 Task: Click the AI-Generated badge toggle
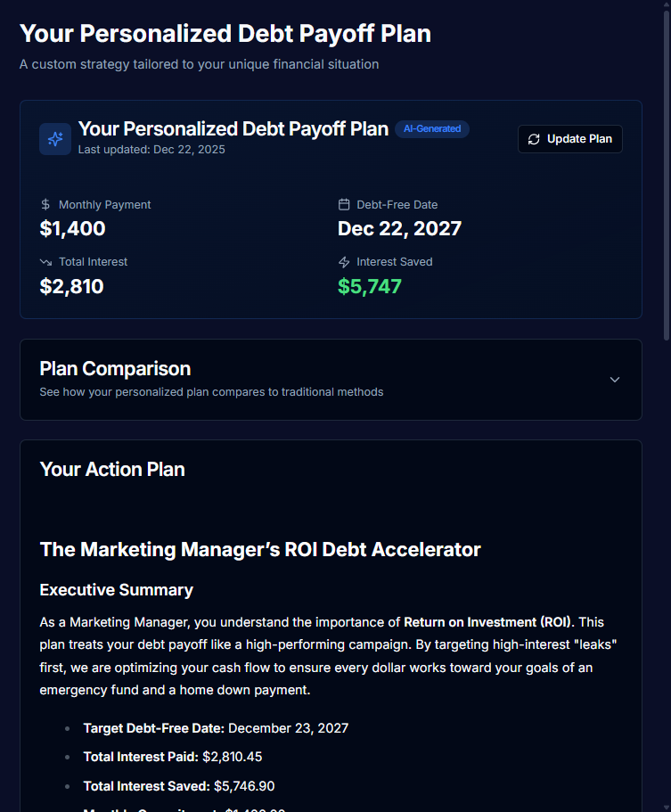(432, 128)
